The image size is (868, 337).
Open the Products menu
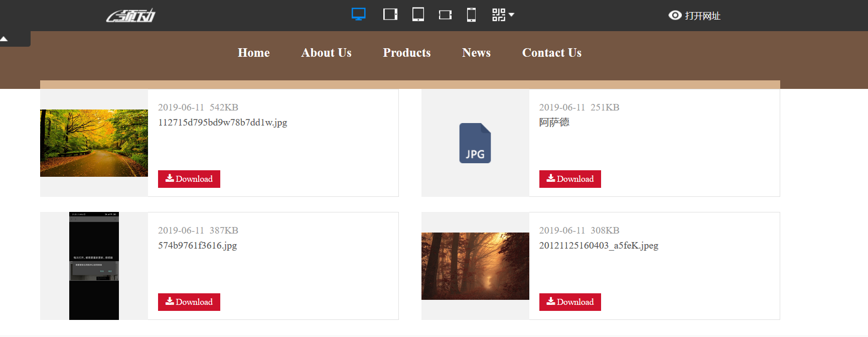click(x=406, y=53)
